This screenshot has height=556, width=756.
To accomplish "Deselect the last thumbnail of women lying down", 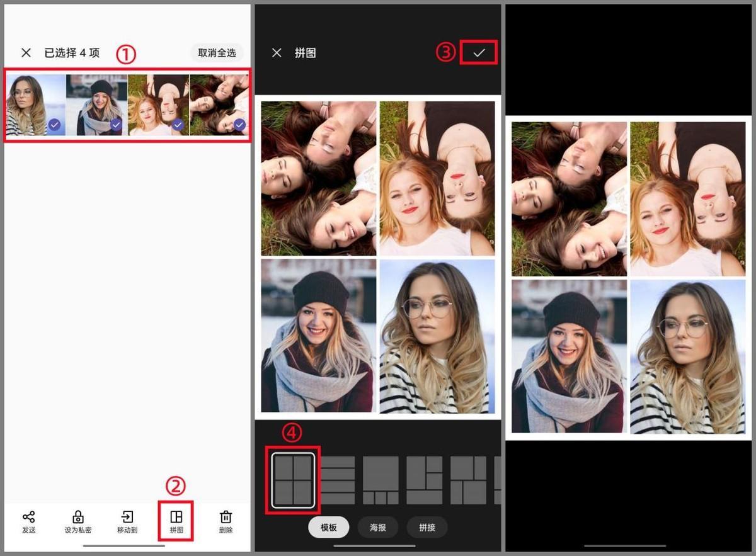I will pyautogui.click(x=239, y=125).
